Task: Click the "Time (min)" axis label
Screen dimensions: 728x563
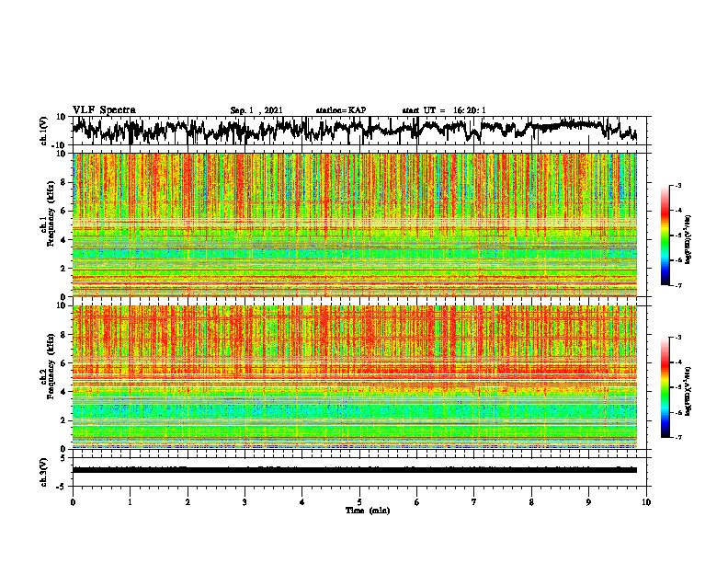Action: coord(368,511)
